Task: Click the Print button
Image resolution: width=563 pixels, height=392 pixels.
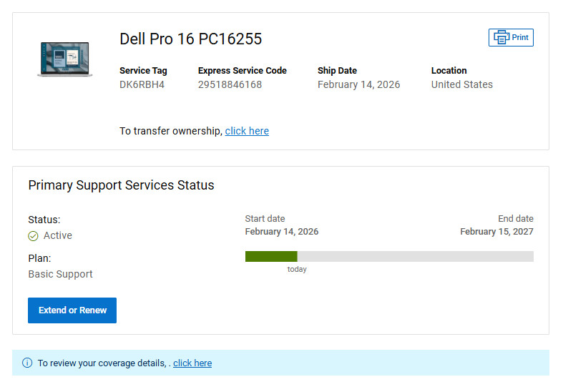Action: [x=511, y=37]
